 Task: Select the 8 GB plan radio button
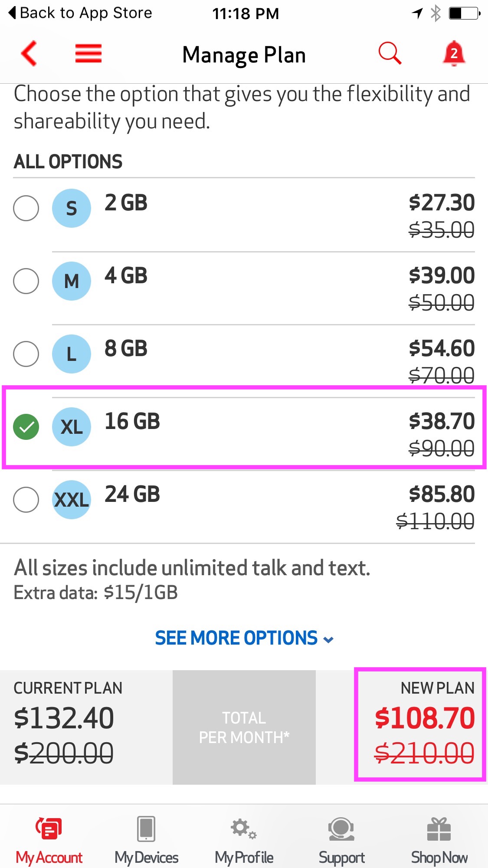click(x=26, y=354)
